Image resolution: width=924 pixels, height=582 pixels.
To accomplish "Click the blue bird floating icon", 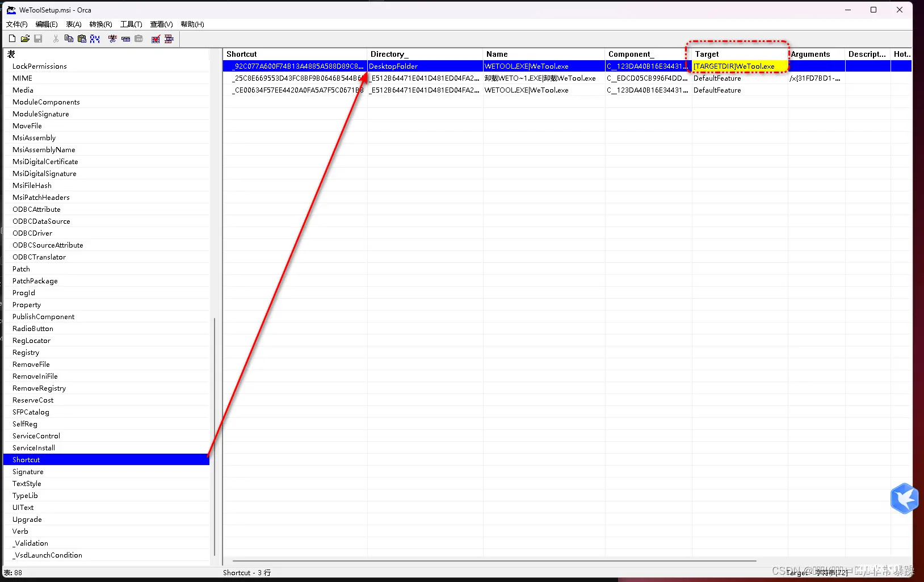I will (904, 499).
